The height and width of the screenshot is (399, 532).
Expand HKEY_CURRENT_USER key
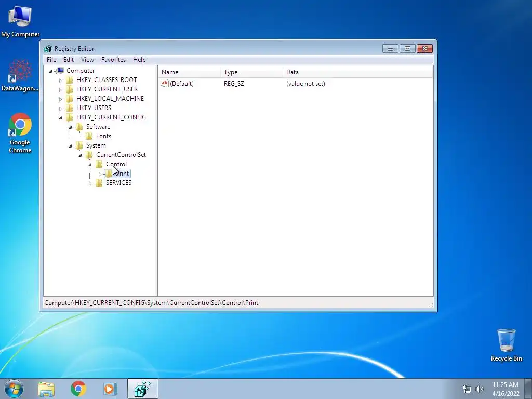[x=60, y=90]
